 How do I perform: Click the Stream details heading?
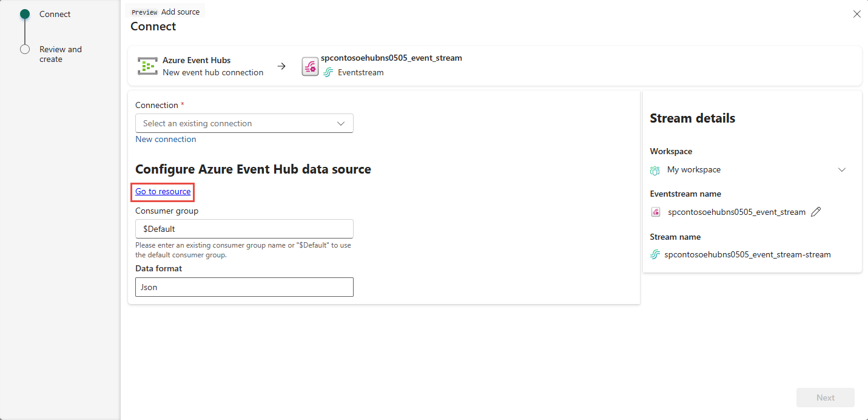(693, 118)
